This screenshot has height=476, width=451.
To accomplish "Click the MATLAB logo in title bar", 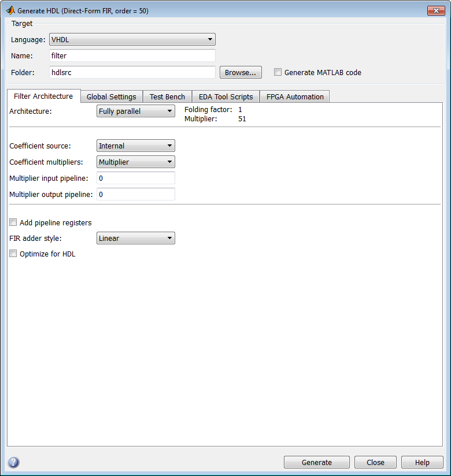I will pos(10,10).
